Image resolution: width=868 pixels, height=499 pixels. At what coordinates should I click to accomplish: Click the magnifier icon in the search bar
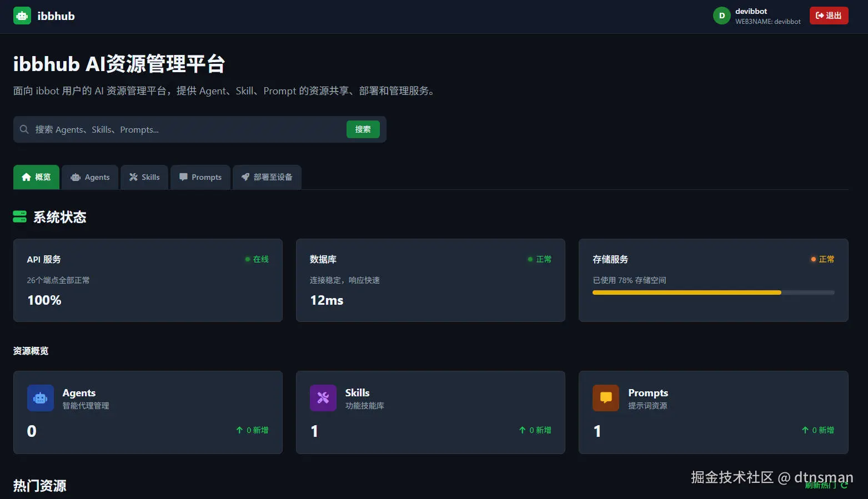tap(24, 129)
